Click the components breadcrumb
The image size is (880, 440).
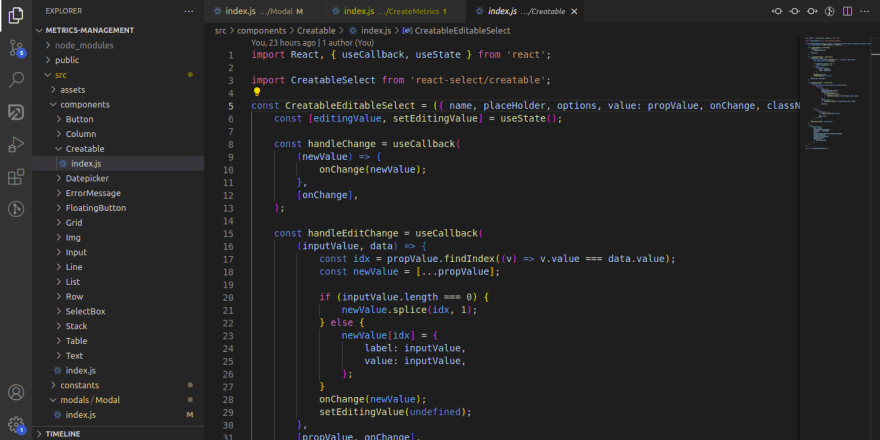click(x=262, y=31)
